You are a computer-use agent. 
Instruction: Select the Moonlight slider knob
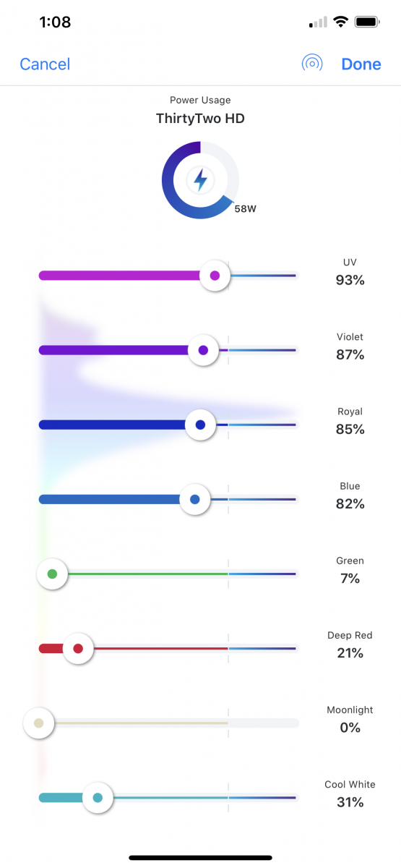pyautogui.click(x=39, y=723)
